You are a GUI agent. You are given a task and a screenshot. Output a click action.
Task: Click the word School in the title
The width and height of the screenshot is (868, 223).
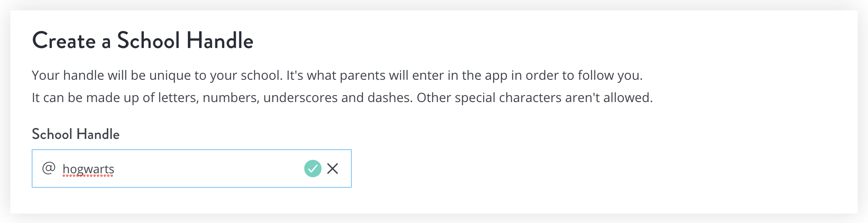(149, 41)
